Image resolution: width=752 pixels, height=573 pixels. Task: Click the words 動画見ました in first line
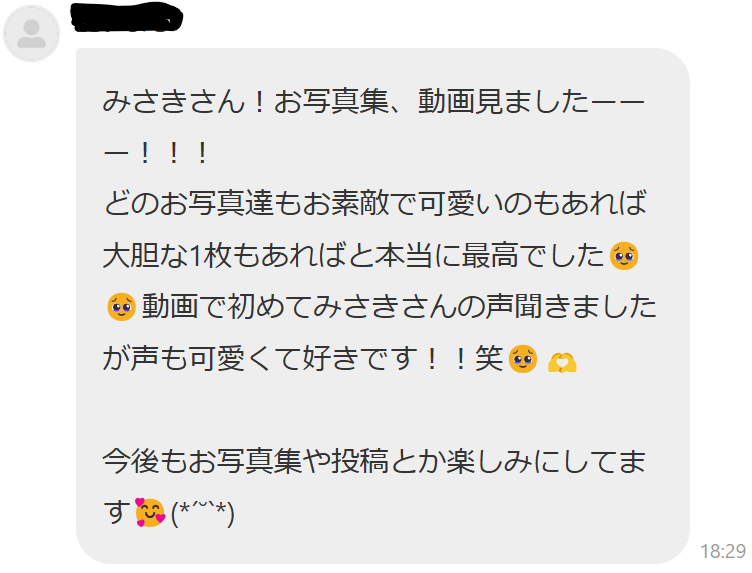click(504, 102)
